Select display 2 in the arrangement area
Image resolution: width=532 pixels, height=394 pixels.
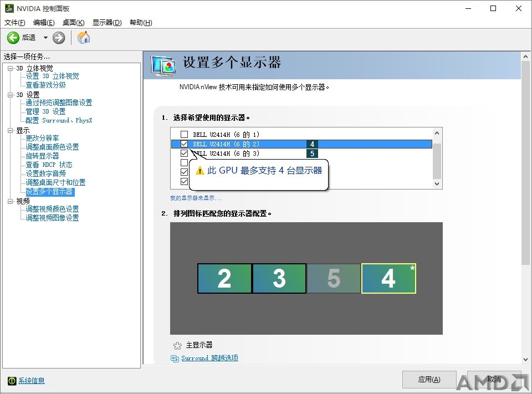(224, 278)
